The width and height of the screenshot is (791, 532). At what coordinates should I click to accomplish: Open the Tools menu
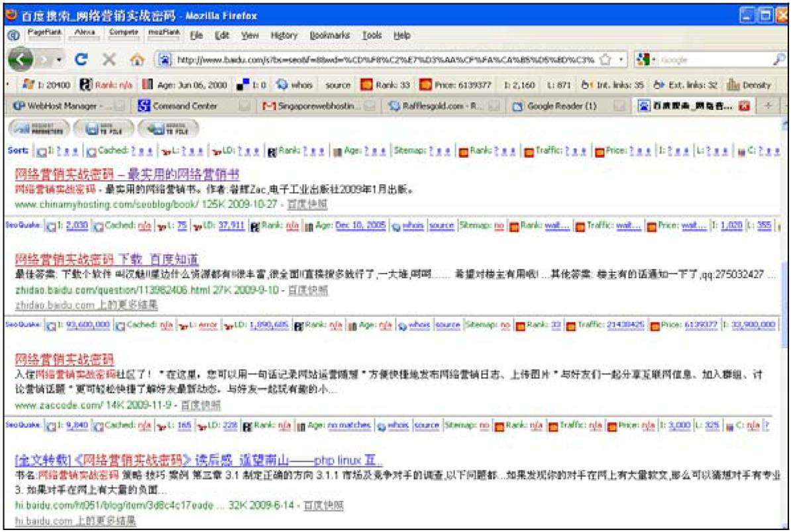pos(372,35)
